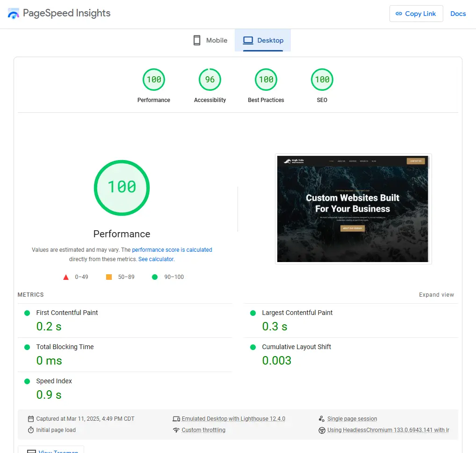
Task: Click the Speed Index metric label
Action: pos(54,381)
